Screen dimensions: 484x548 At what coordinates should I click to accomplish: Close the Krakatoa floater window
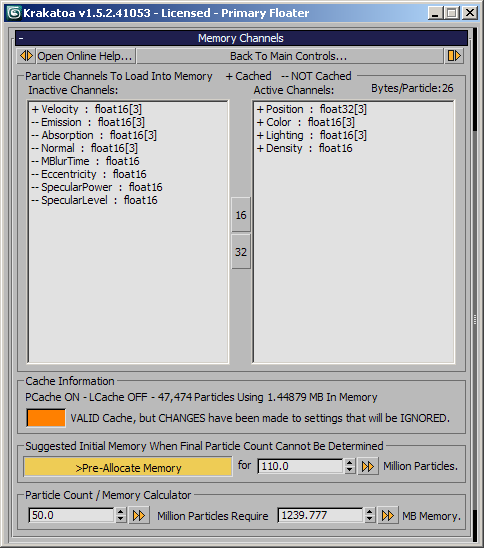coord(470,13)
